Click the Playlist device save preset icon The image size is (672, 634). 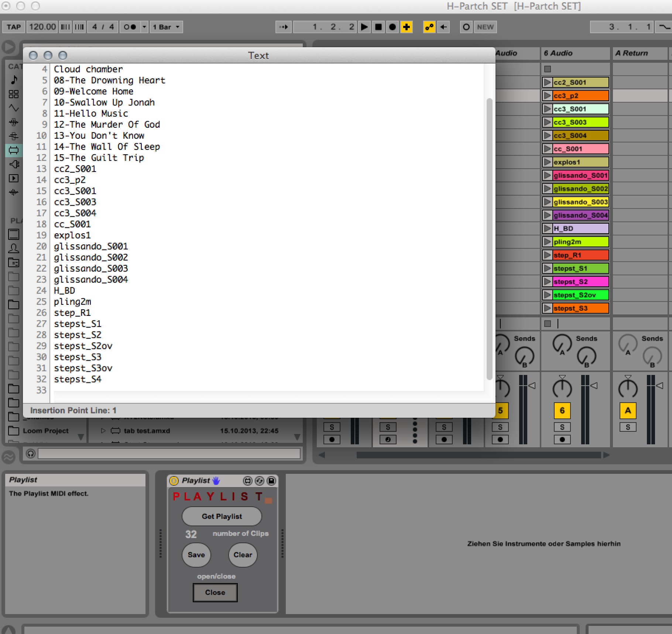(271, 480)
